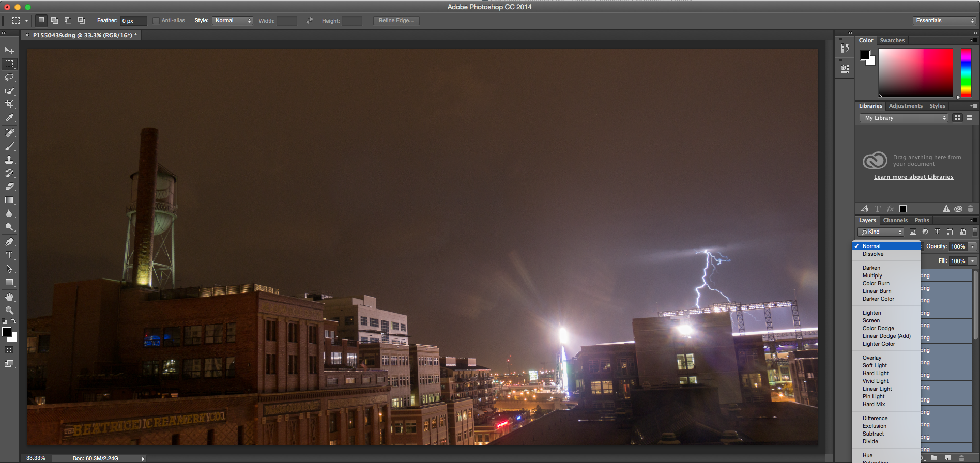Screen dimensions: 980x463
Task: Select the Pen tool
Action: [x=9, y=242]
